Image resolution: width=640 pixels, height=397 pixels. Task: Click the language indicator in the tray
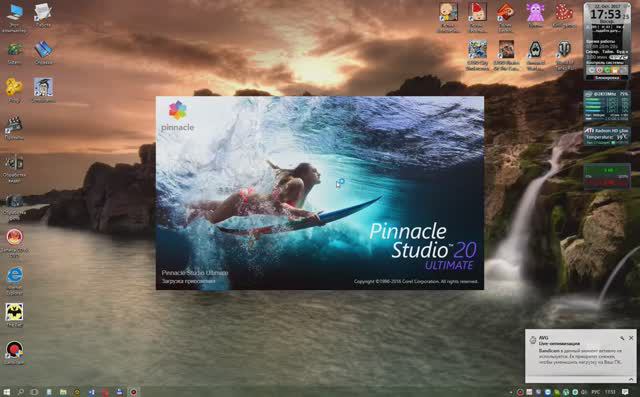click(596, 392)
